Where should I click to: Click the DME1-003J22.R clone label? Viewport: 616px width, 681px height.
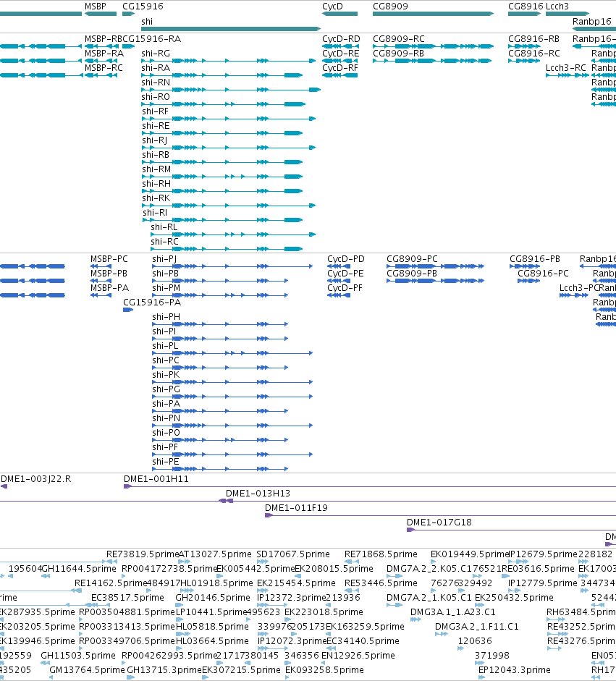click(x=36, y=479)
